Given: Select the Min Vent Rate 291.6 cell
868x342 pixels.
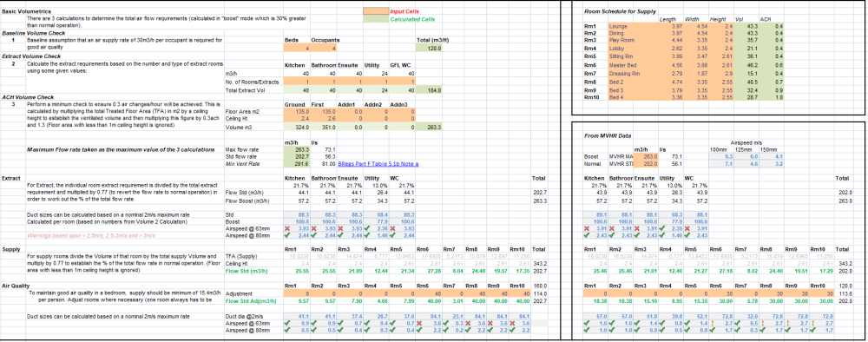Looking at the screenshot, I should [x=296, y=164].
